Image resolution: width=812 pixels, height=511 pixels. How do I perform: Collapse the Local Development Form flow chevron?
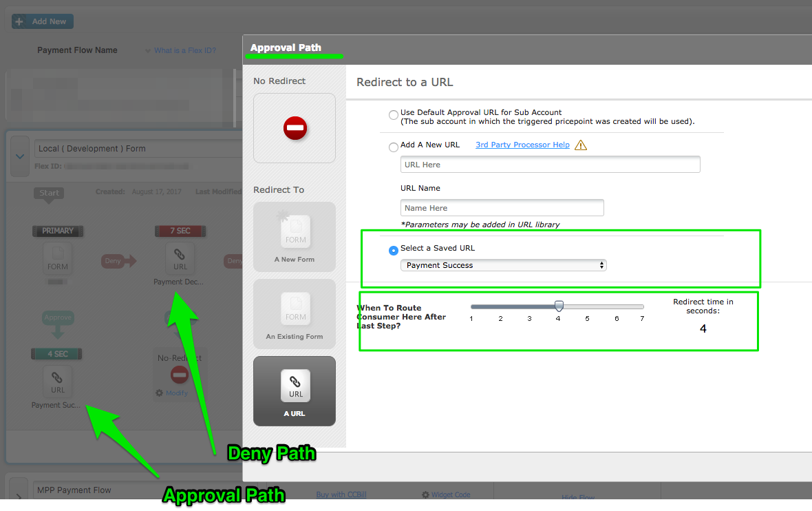pos(20,156)
